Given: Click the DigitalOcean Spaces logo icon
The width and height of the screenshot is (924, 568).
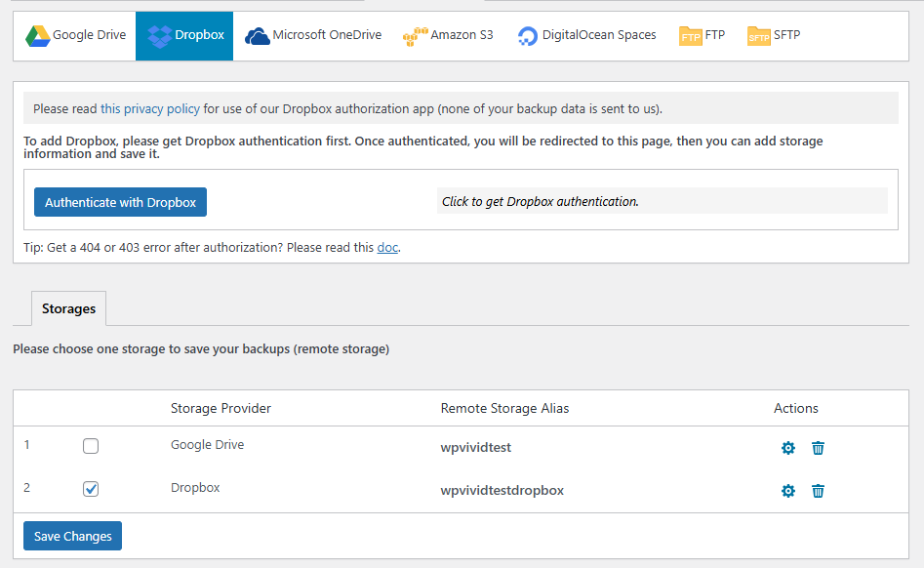Looking at the screenshot, I should pos(526,35).
